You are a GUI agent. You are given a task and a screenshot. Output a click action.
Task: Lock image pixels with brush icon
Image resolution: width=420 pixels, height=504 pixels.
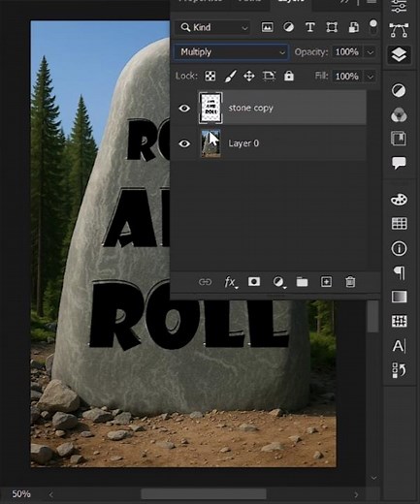230,77
